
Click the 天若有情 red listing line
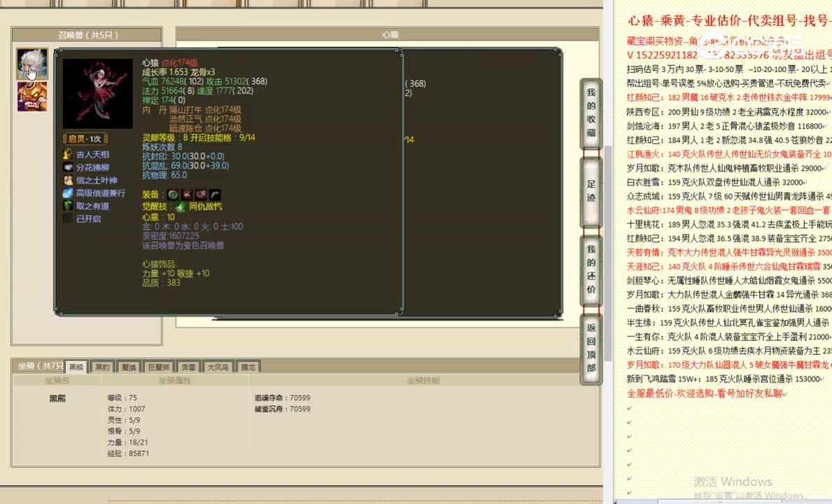[729, 253]
